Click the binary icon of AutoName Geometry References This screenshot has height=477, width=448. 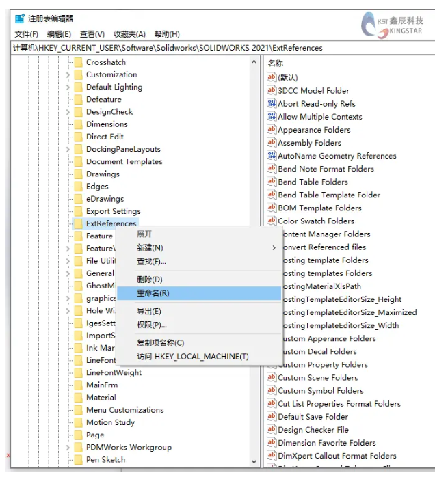click(x=272, y=155)
